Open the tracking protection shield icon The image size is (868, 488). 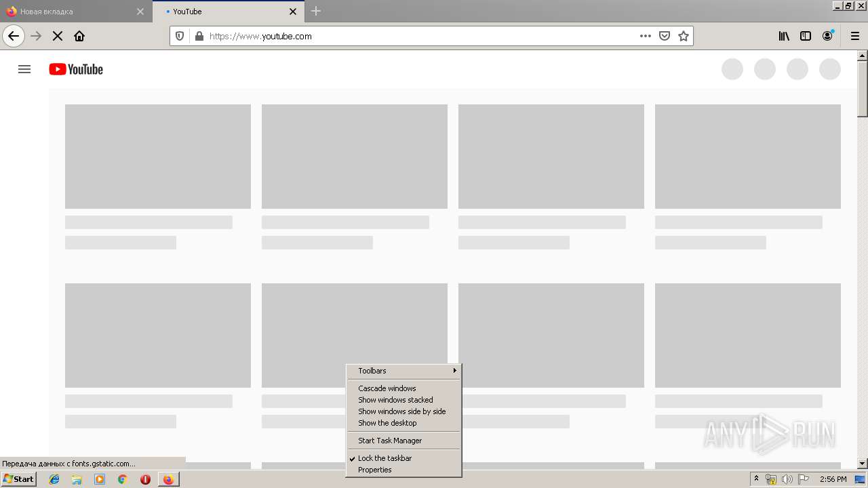180,36
